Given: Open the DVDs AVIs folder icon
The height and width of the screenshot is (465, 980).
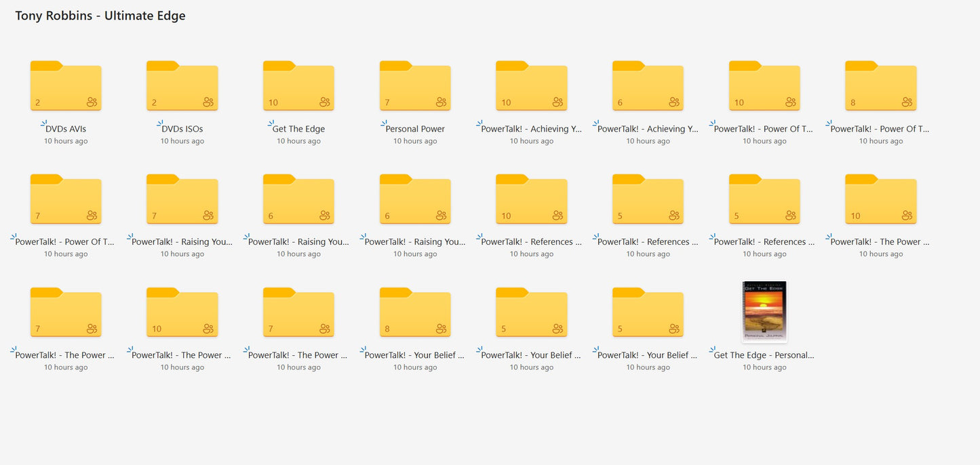Looking at the screenshot, I should [x=66, y=85].
